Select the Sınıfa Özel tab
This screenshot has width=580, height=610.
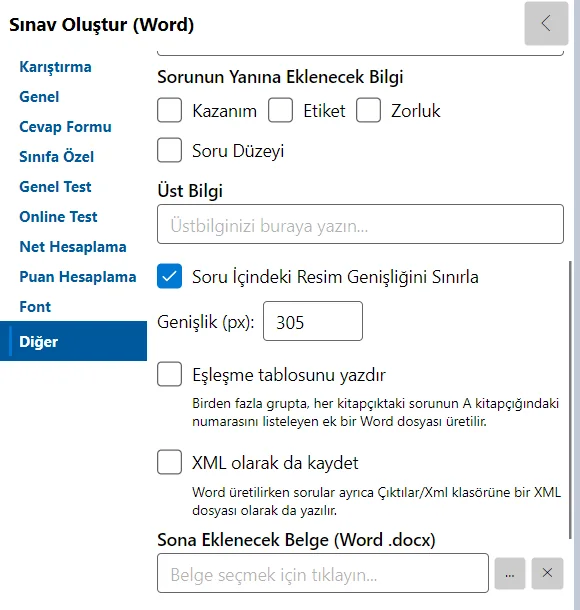click(56, 157)
